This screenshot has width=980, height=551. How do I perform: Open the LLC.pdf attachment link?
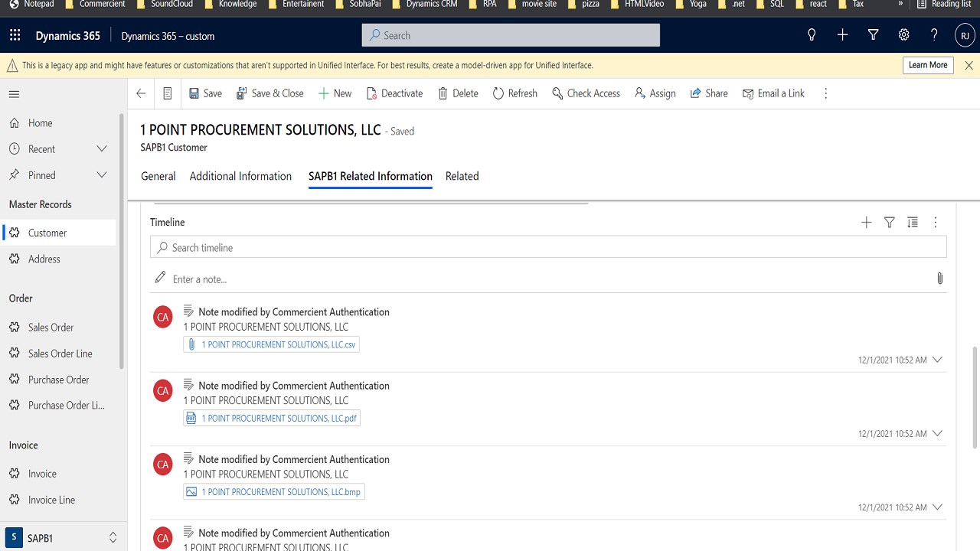pos(272,419)
